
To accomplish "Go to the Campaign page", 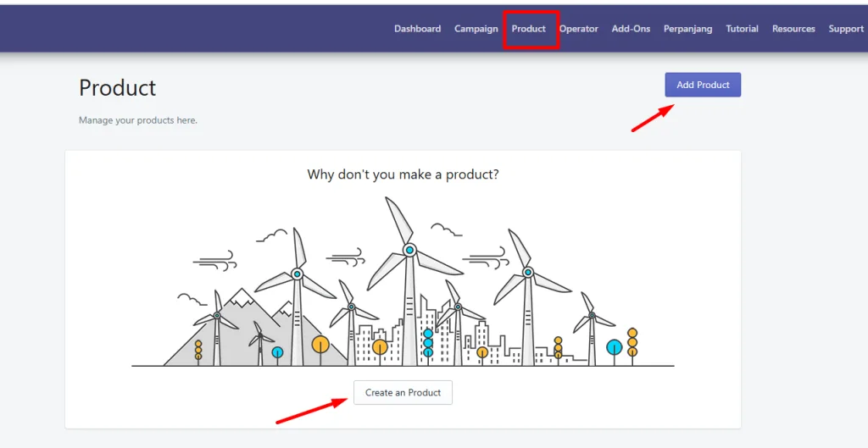I will point(476,29).
